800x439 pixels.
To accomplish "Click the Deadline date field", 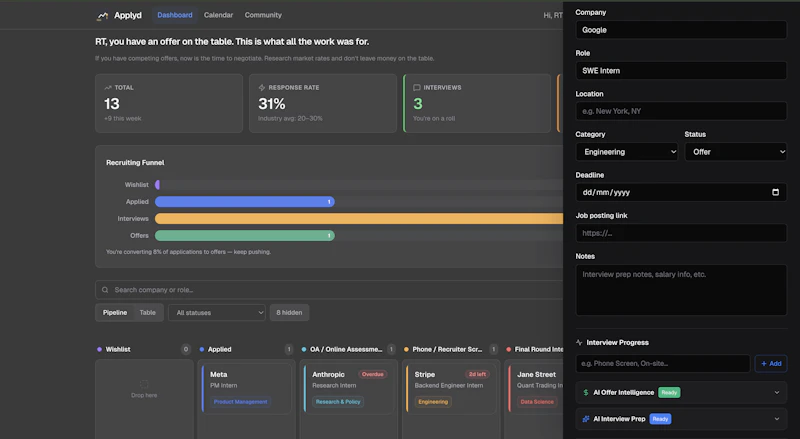I will click(681, 192).
